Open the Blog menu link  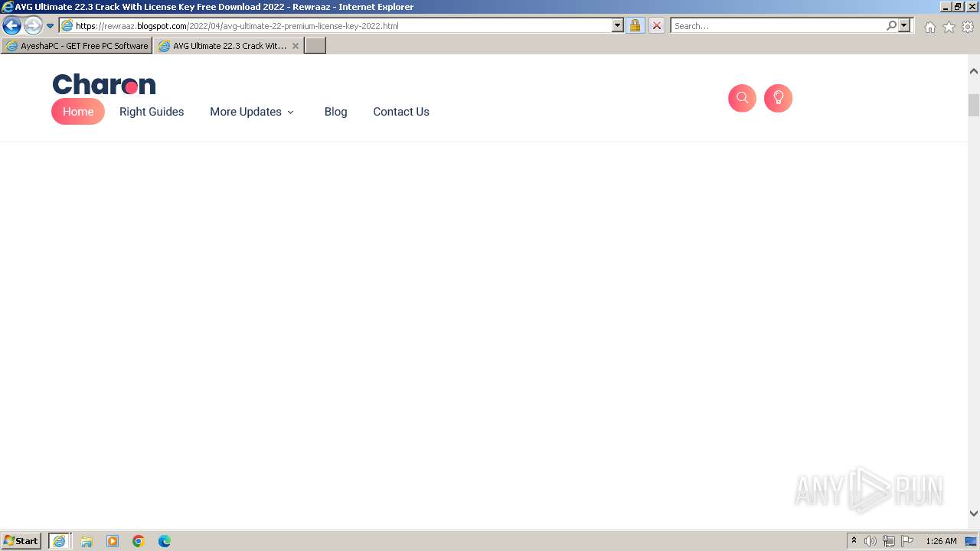(x=335, y=112)
